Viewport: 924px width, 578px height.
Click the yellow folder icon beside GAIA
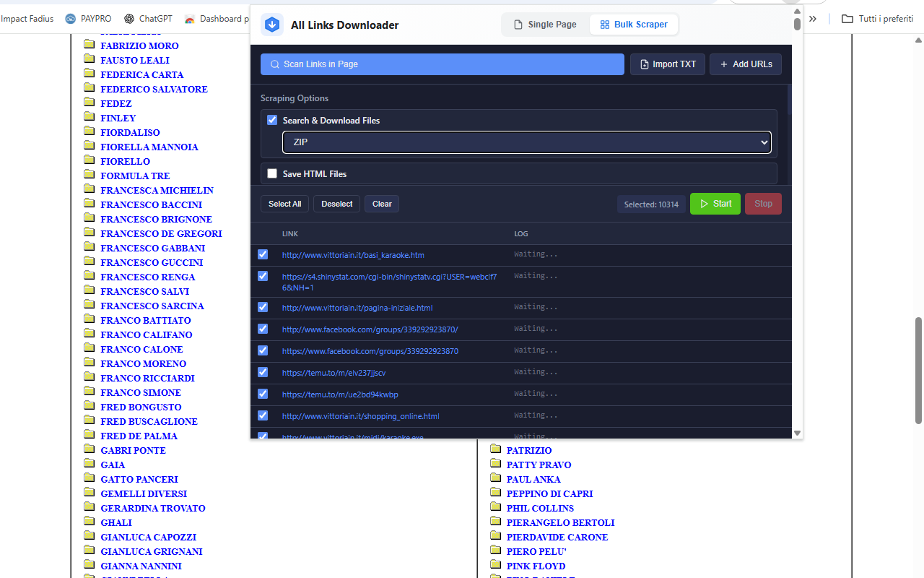(x=90, y=464)
